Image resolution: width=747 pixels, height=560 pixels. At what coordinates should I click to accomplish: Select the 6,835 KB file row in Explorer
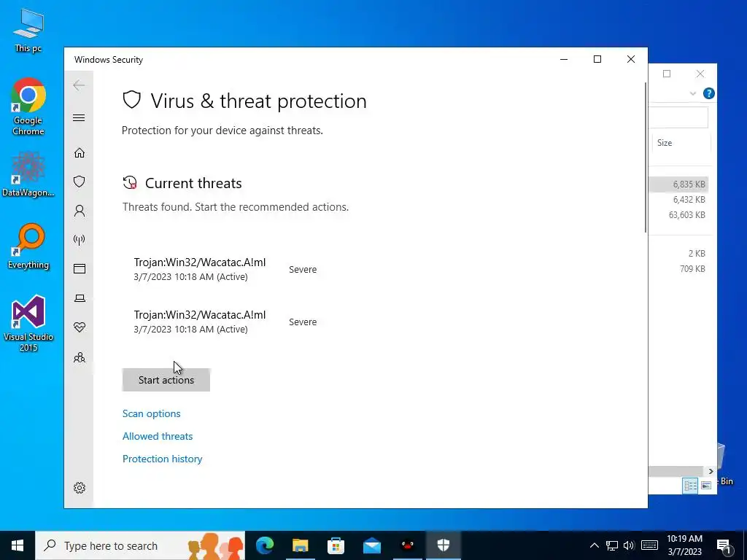tap(679, 184)
